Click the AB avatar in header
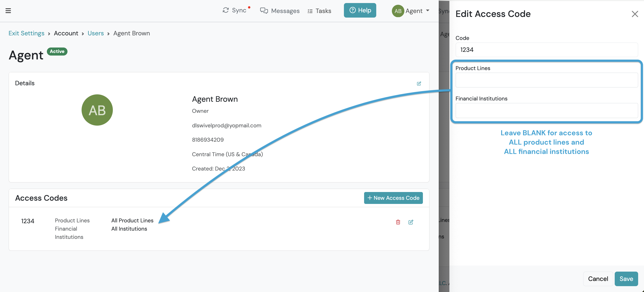Screen dimensions: 644x292 398,11
